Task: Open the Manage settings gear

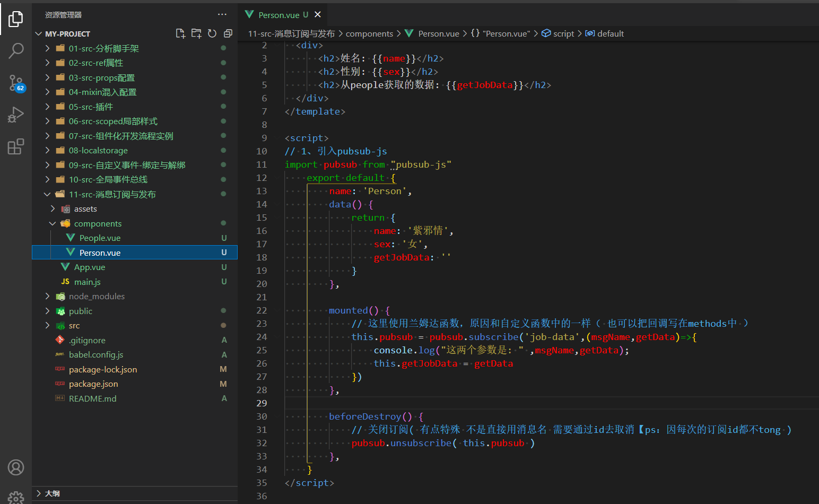Action: (x=16, y=498)
